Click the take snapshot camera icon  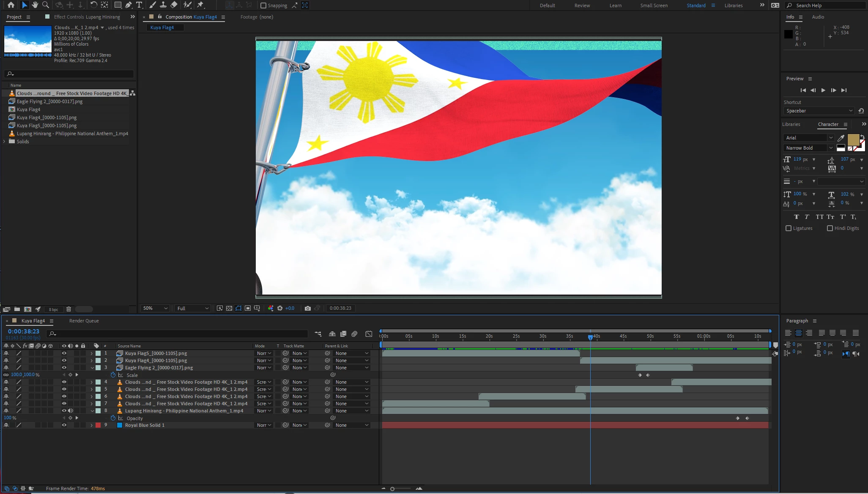click(308, 308)
